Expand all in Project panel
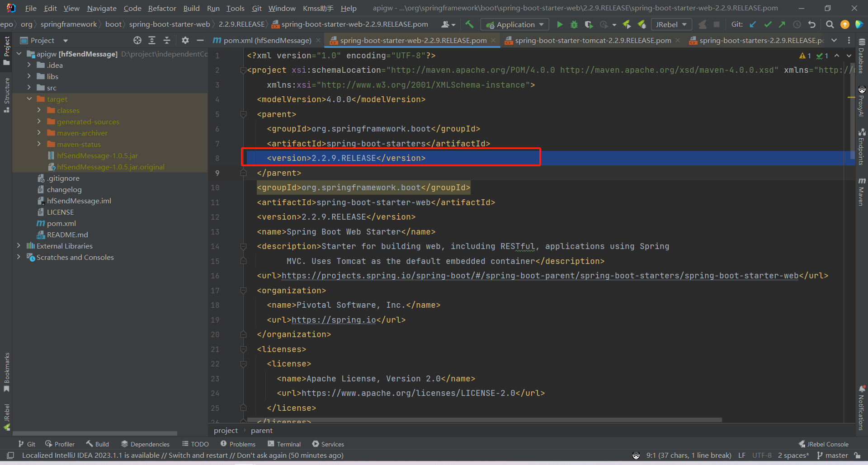Screen dimensions: 868x465 point(152,40)
